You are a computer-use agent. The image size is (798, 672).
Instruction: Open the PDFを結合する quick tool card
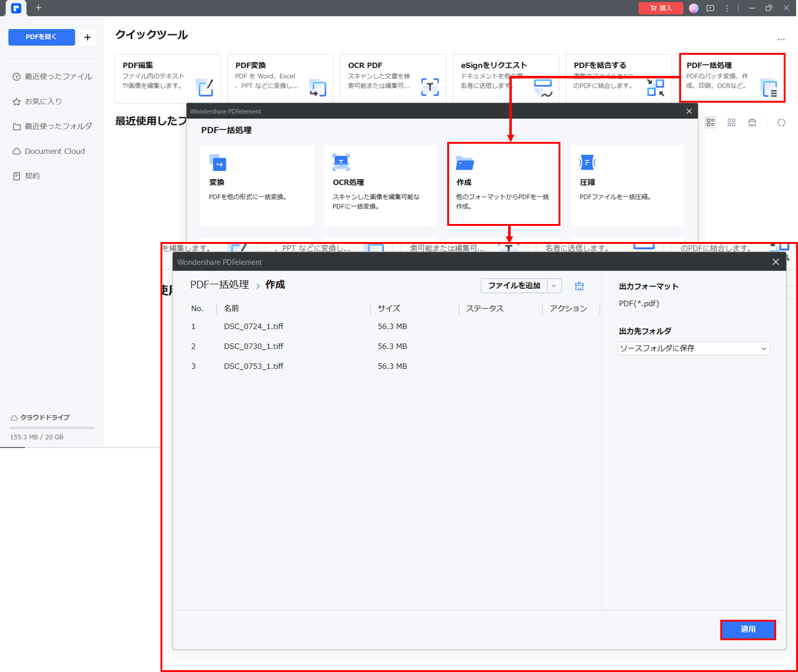point(619,78)
